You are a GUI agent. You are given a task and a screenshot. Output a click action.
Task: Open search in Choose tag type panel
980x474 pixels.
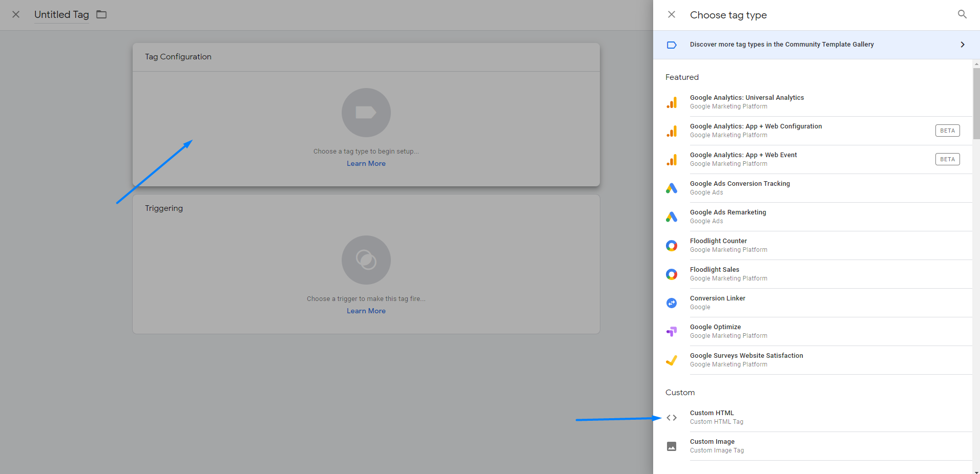click(962, 14)
